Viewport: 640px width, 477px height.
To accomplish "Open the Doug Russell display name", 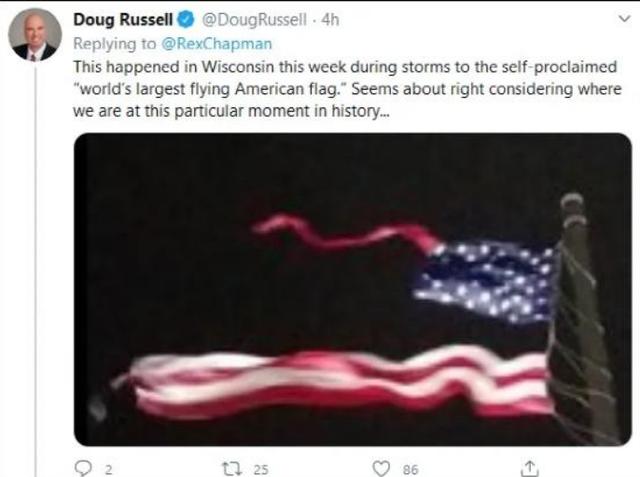I will pyautogui.click(x=123, y=20).
